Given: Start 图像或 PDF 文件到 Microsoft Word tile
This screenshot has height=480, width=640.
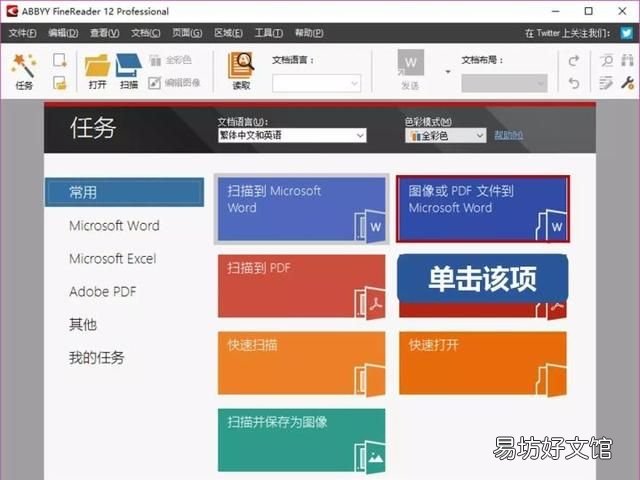Looking at the screenshot, I should pos(483,209).
